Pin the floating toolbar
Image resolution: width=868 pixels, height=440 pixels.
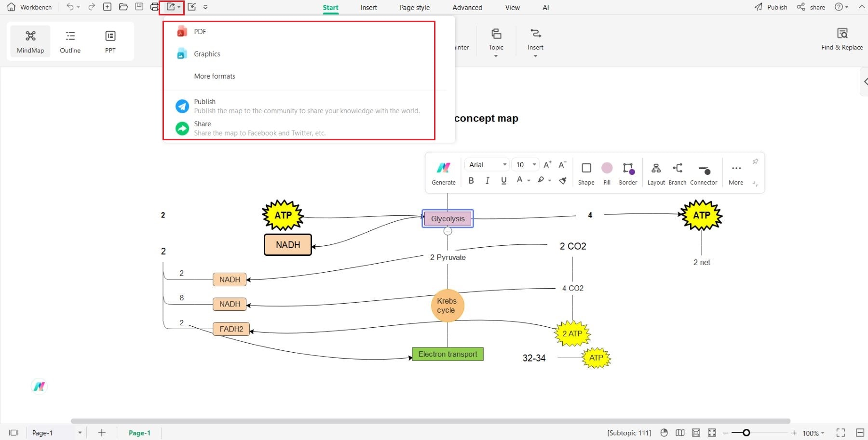[755, 161]
